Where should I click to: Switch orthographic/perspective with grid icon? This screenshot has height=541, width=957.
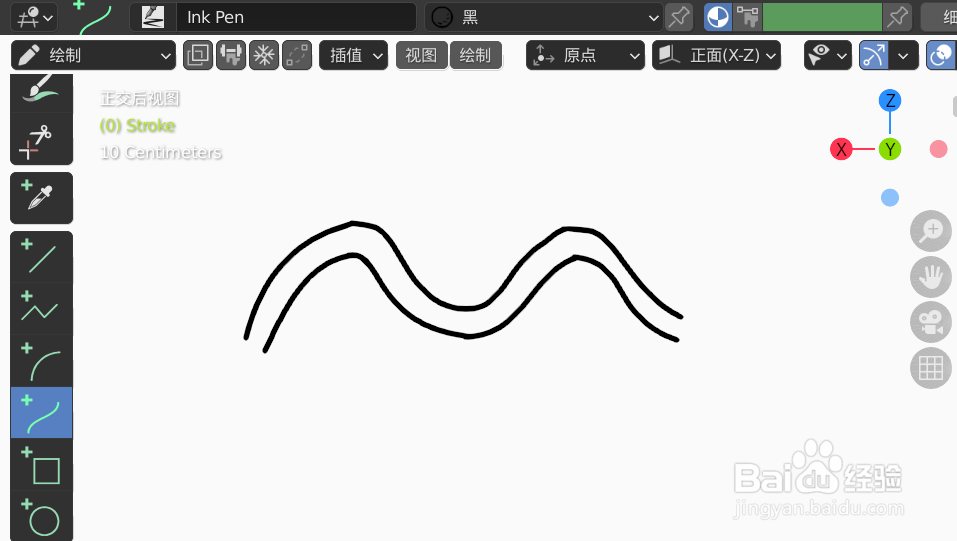click(931, 368)
